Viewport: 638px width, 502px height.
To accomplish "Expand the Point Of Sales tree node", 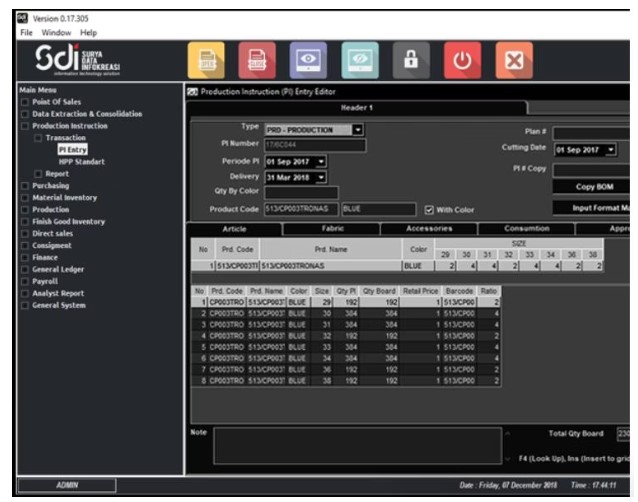I will (x=25, y=102).
